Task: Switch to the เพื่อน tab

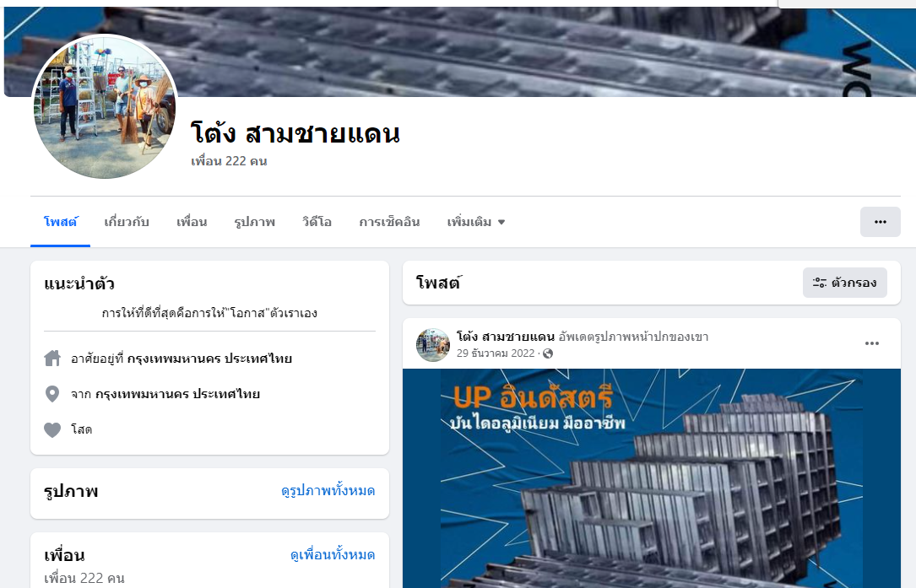Action: [x=192, y=222]
